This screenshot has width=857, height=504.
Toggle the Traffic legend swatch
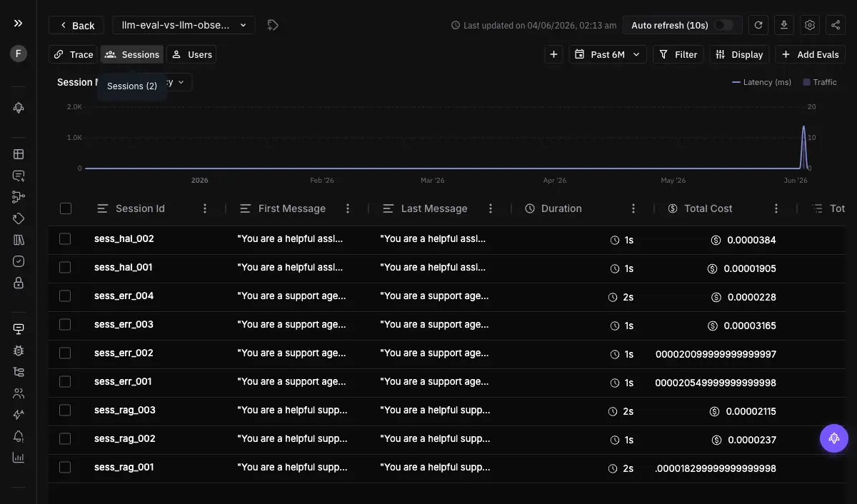[x=806, y=82]
